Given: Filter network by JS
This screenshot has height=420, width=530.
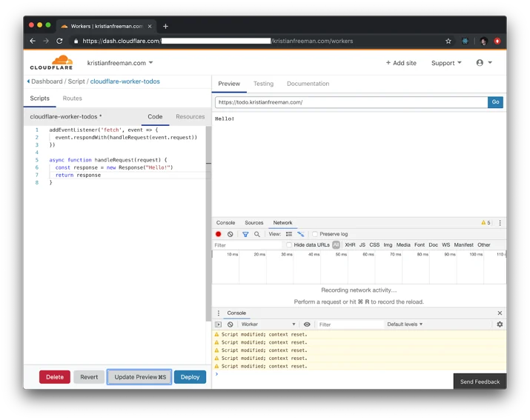Looking at the screenshot, I should click(x=362, y=244).
